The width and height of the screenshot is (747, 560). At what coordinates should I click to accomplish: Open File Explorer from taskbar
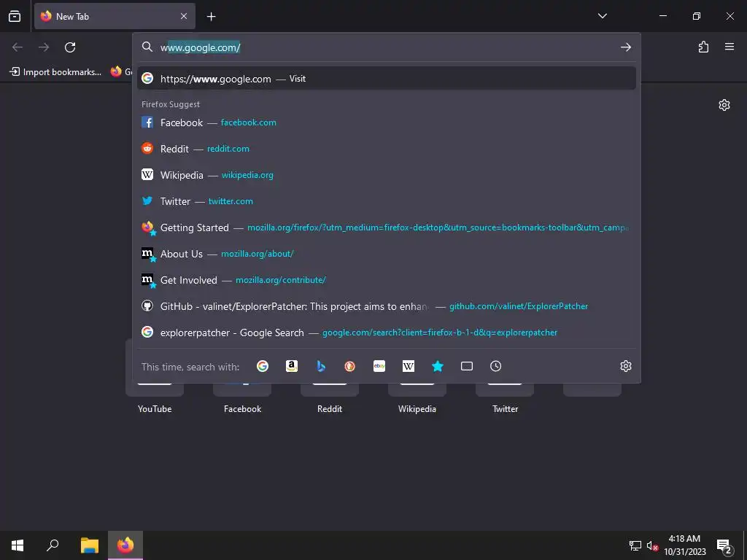89,545
